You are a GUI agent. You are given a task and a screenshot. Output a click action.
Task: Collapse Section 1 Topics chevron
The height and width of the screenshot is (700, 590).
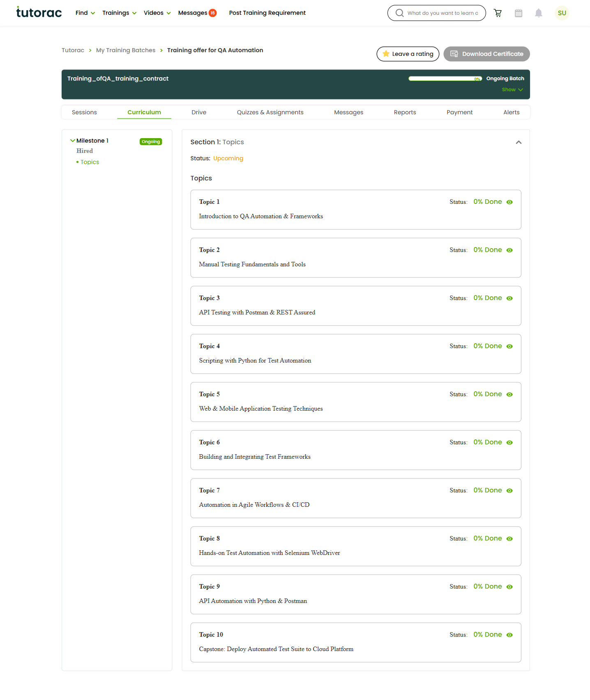519,142
